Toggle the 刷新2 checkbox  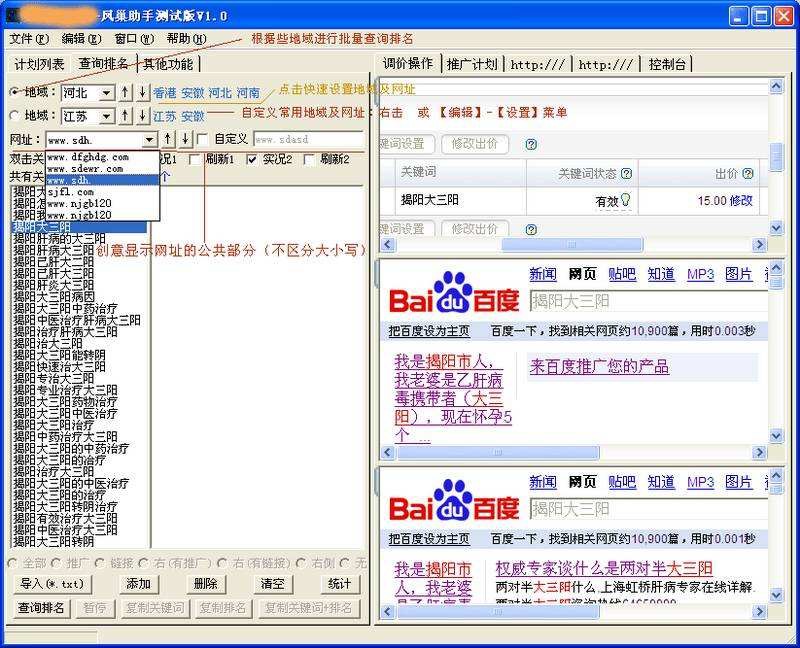coord(309,160)
